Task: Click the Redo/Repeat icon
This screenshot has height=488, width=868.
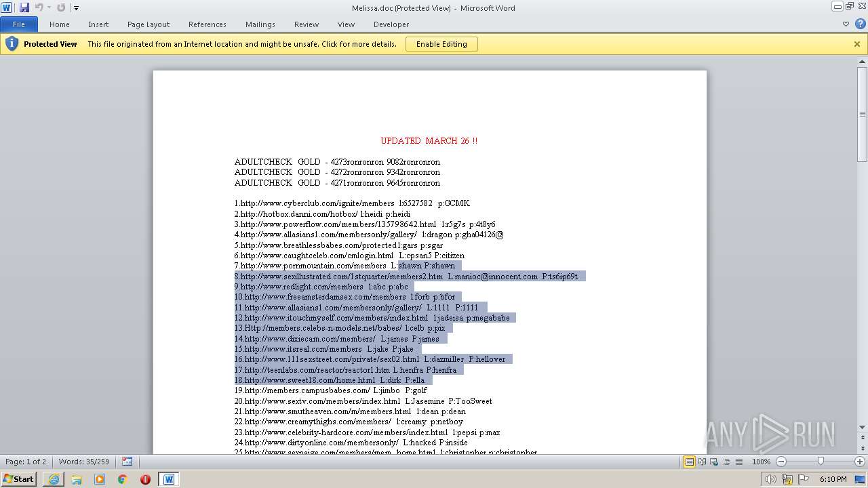Action: (x=61, y=7)
